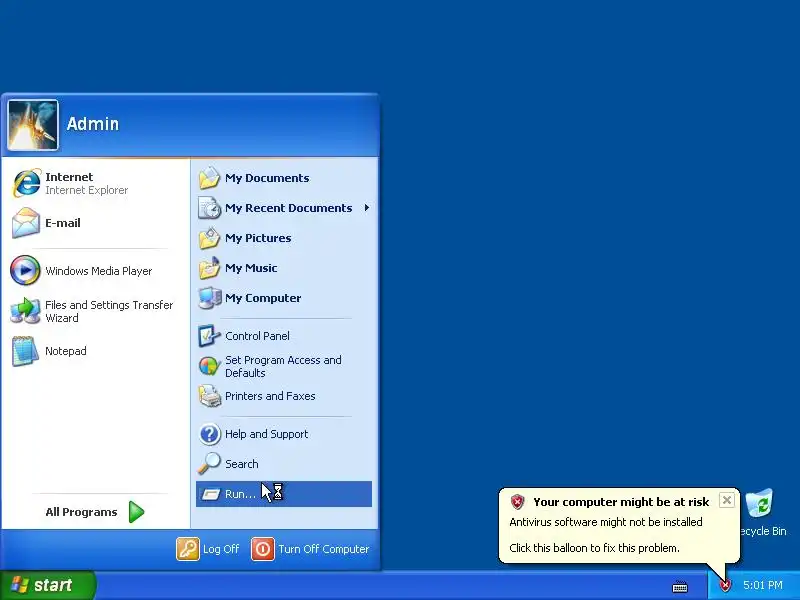Open the All Programs text label
This screenshot has width=800, height=600.
(81, 512)
